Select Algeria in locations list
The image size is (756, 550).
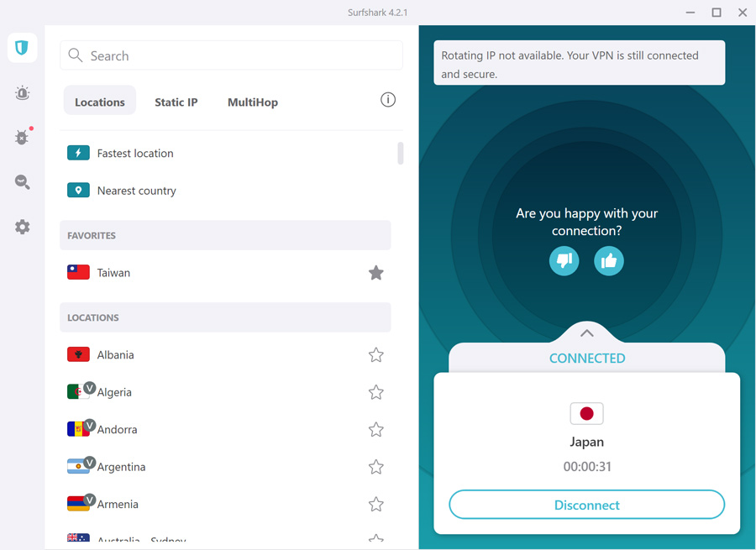[225, 392]
